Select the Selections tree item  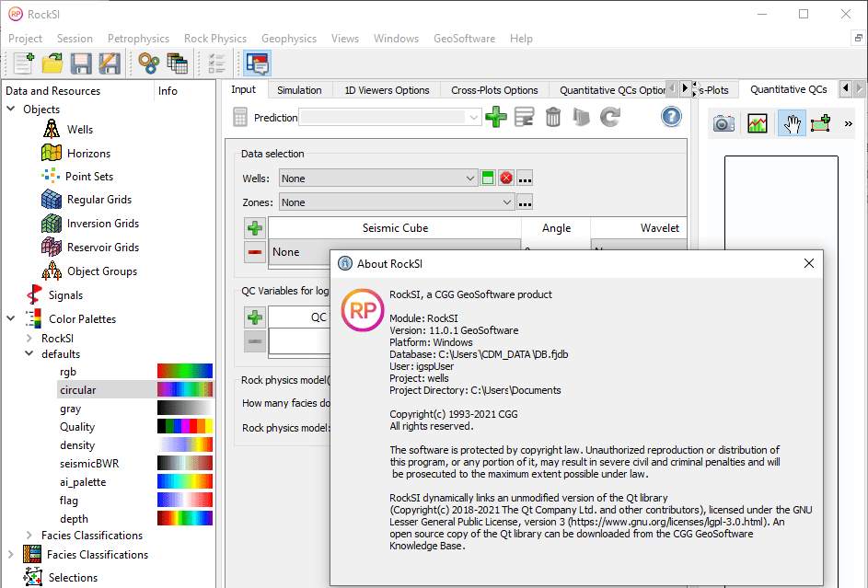click(73, 578)
